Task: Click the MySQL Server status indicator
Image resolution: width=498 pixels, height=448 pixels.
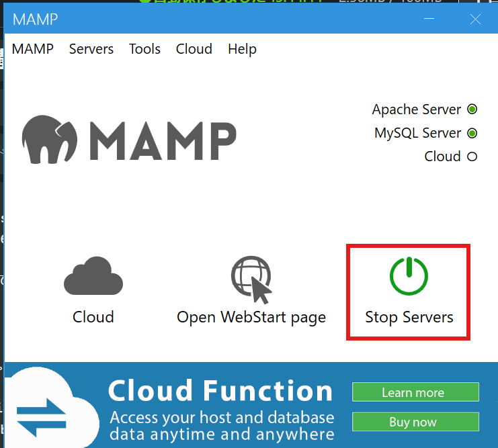Action: click(x=472, y=133)
